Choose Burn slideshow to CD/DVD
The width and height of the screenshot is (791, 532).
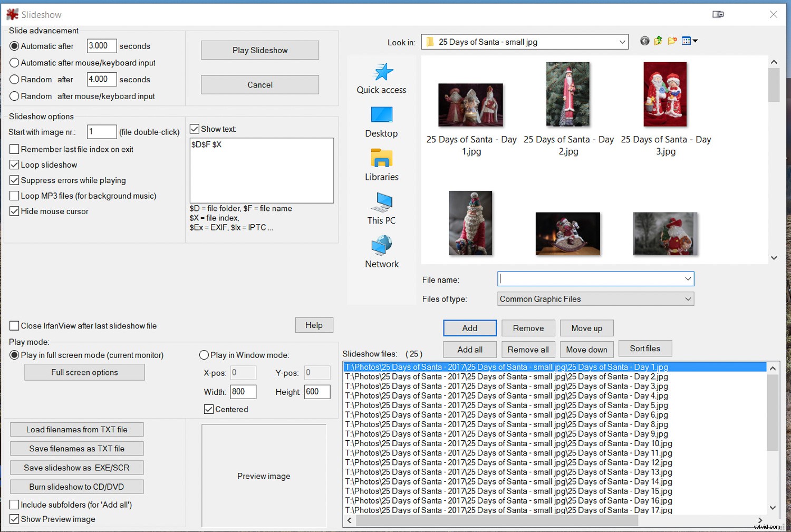(x=76, y=486)
